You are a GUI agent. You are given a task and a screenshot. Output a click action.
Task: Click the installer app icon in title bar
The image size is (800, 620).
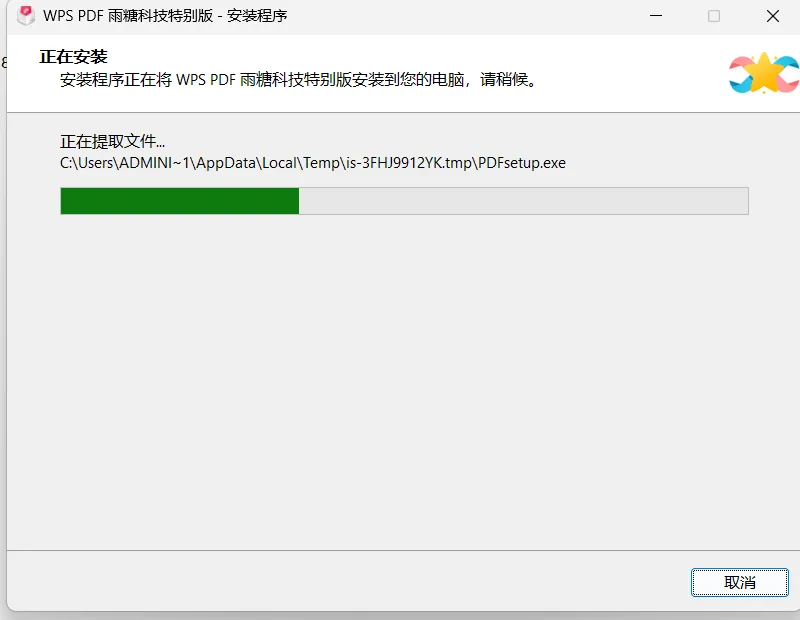[26, 15]
